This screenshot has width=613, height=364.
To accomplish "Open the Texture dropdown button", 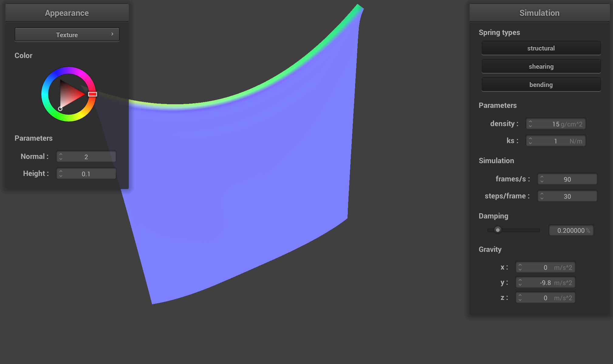I will tap(67, 35).
